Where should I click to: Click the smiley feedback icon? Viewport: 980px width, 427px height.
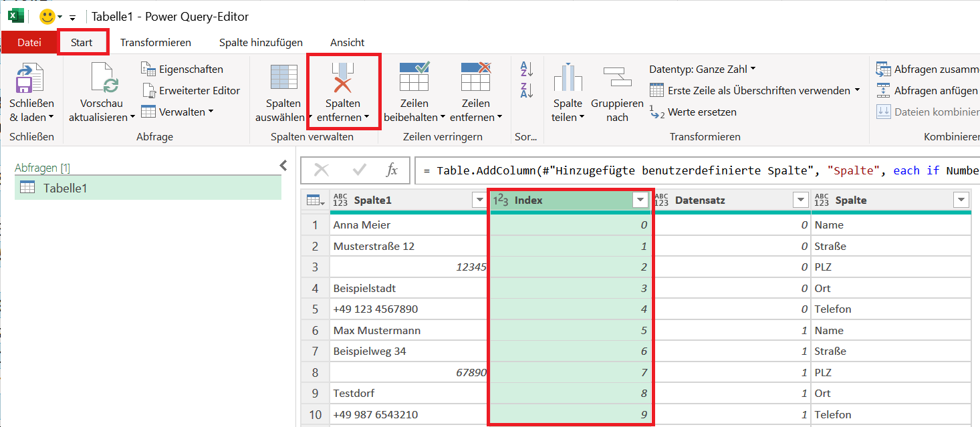click(47, 16)
